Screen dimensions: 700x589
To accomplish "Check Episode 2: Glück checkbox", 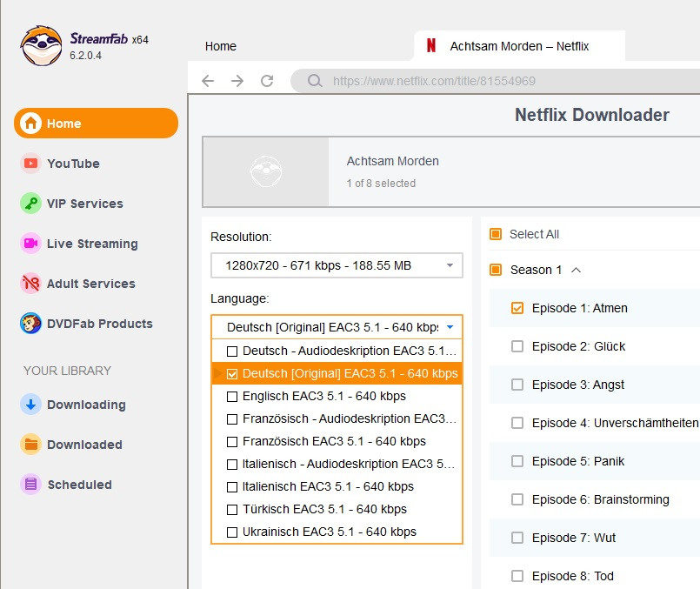I will tap(517, 346).
